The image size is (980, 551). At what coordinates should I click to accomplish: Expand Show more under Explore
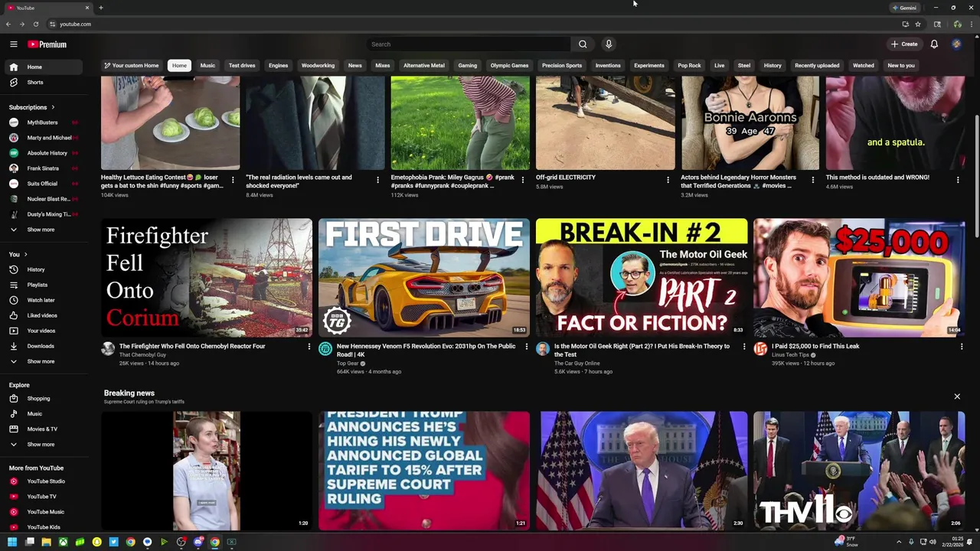coord(43,445)
